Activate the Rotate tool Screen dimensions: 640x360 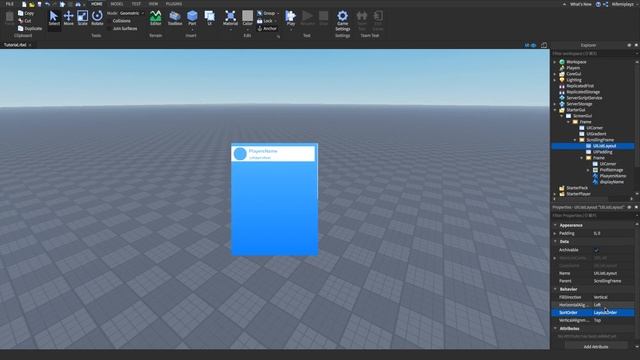point(97,18)
